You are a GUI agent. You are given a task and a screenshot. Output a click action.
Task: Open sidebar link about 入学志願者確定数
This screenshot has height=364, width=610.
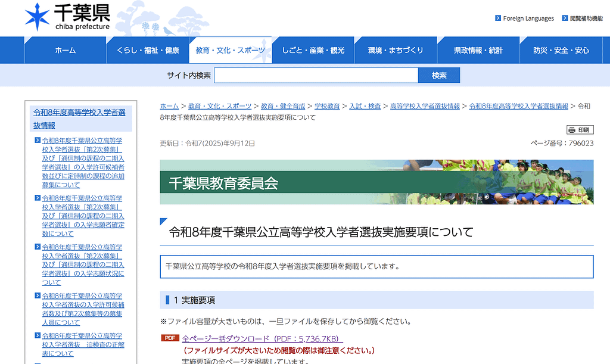pos(83,216)
